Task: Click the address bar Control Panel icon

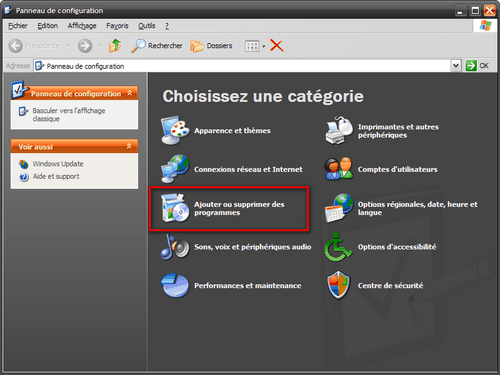Action: (40, 66)
